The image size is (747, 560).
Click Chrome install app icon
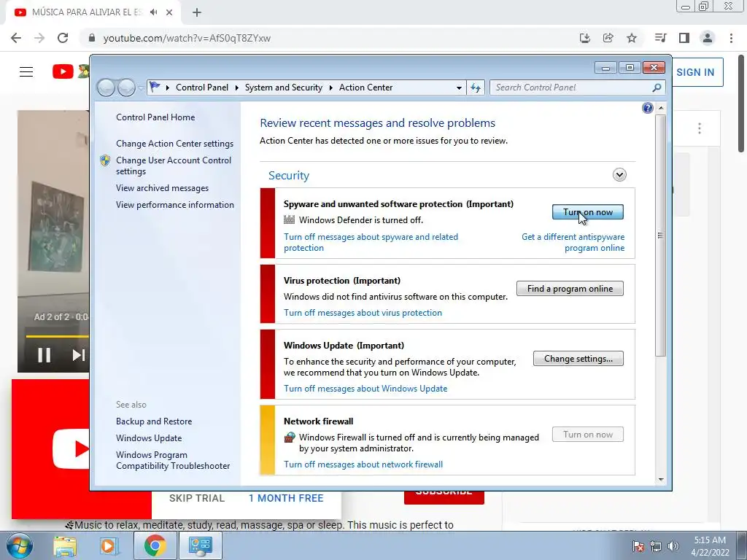click(584, 38)
